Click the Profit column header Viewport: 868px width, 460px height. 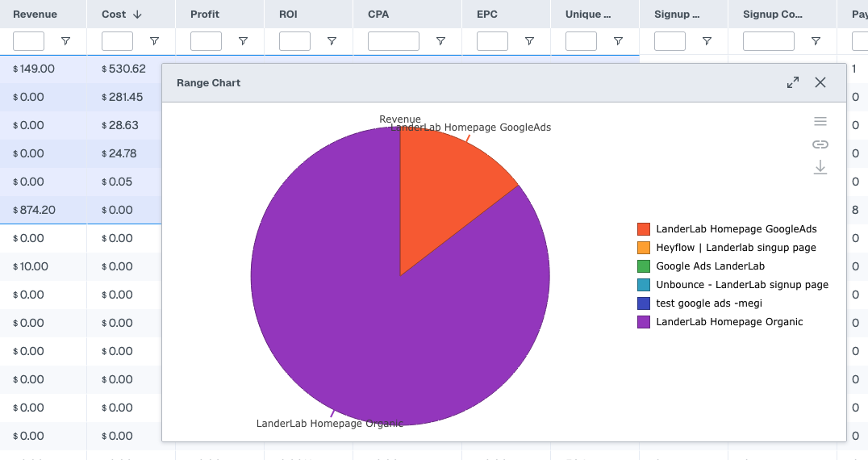pos(205,15)
